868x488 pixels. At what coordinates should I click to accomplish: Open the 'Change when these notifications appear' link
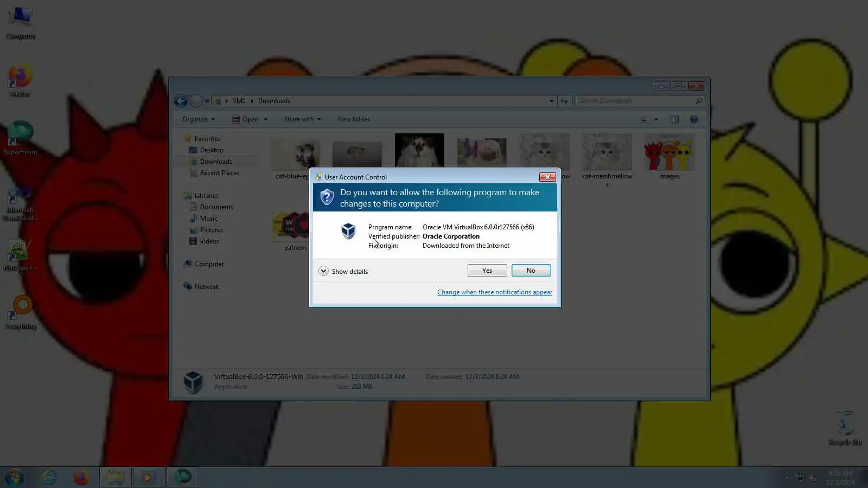[495, 292]
